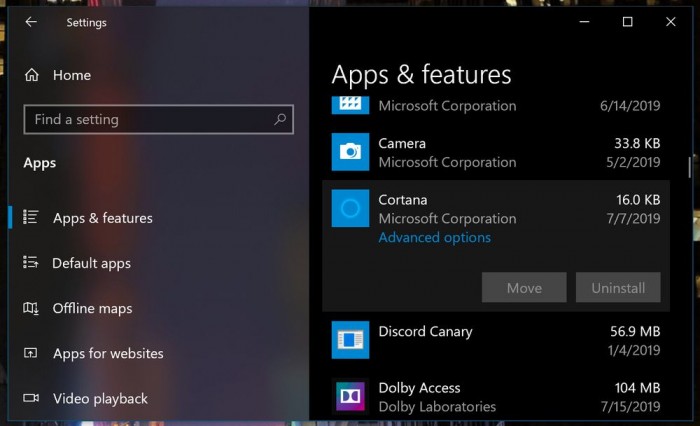Click the Move button for Cortana

click(x=524, y=288)
